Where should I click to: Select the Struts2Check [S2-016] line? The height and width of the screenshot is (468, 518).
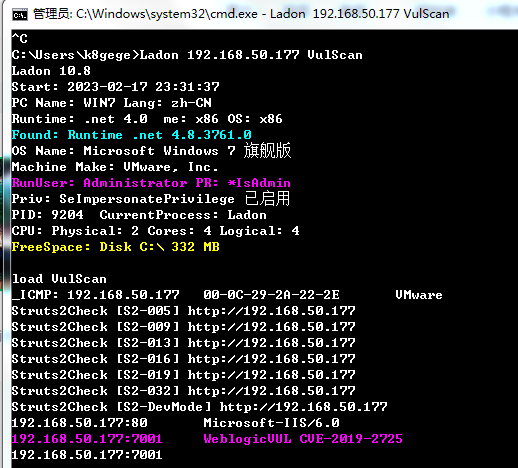click(183, 359)
